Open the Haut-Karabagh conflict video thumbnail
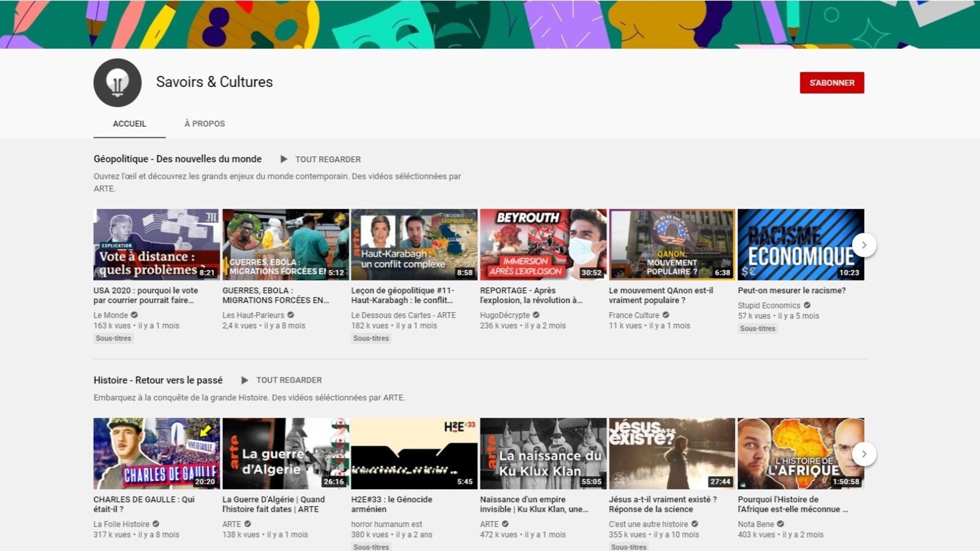This screenshot has width=980, height=551. (414, 244)
